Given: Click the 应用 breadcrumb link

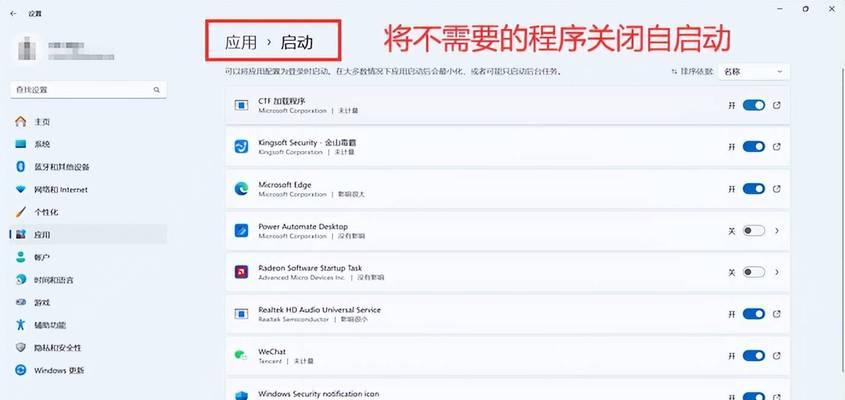Looking at the screenshot, I should pos(241,43).
